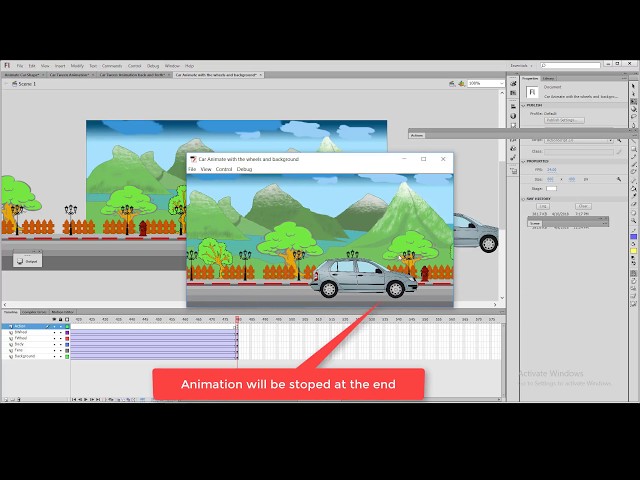The height and width of the screenshot is (480, 640).
Task: Select the Eraser tool
Action: 633,204
